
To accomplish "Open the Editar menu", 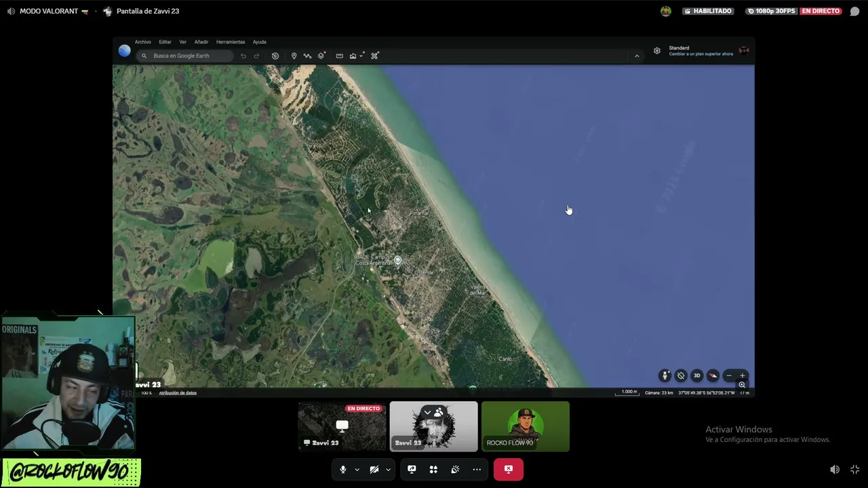I will pos(165,42).
